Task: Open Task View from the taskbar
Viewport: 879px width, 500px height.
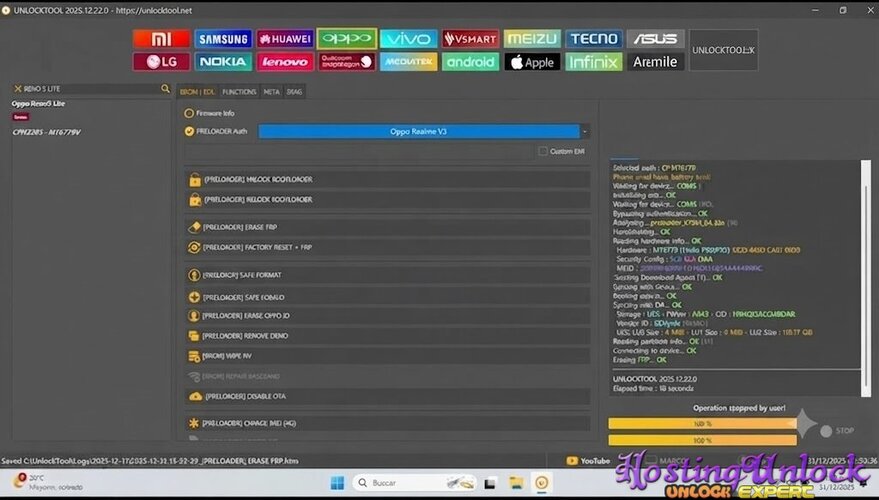Action: [491, 483]
